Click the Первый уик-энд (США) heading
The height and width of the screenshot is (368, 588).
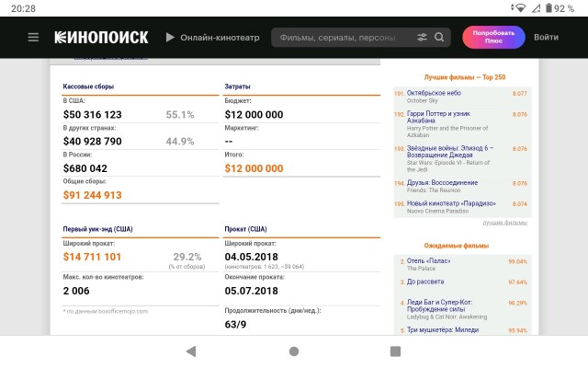click(x=98, y=229)
